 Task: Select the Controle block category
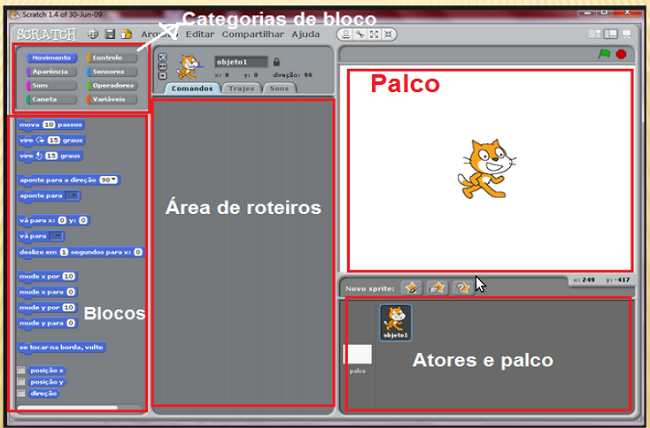pos(112,58)
